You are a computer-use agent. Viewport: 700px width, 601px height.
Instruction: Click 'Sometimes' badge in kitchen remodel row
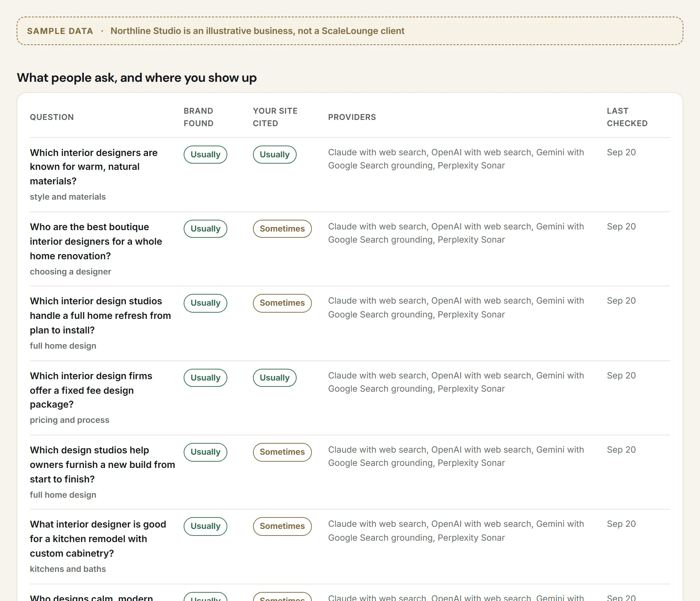[x=282, y=526]
